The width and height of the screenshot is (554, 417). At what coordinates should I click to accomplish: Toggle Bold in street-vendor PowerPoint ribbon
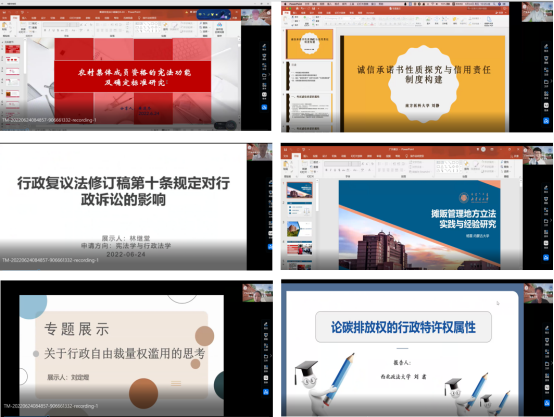(326, 170)
